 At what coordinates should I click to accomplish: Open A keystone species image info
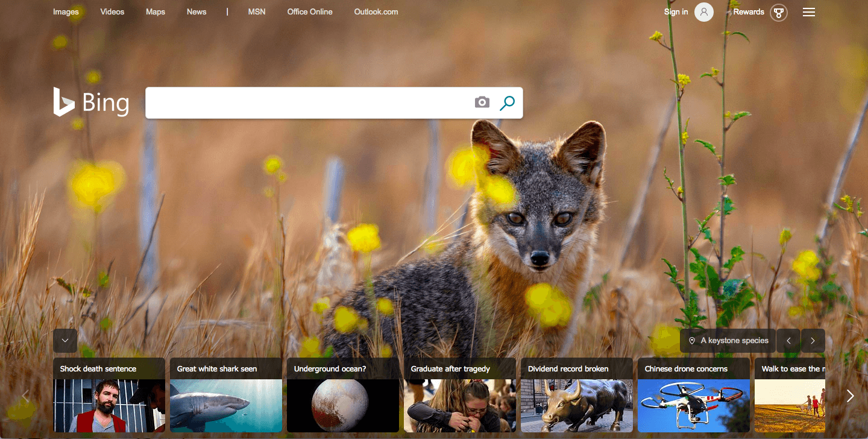[x=734, y=341]
